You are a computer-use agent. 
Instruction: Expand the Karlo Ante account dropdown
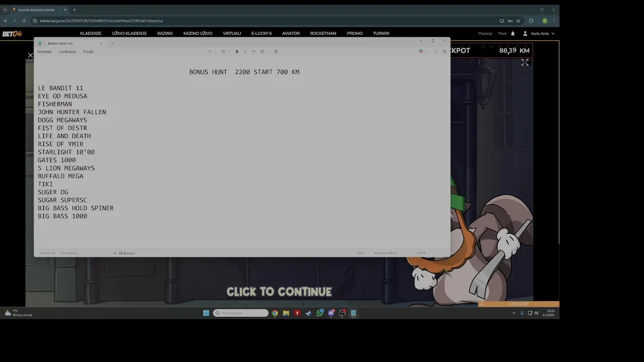coord(539,34)
